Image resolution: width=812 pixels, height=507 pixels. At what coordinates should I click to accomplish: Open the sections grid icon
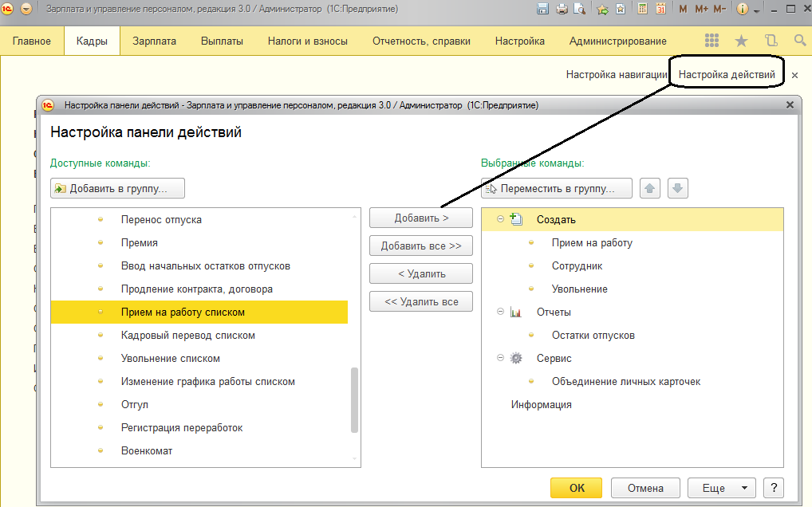[x=711, y=41]
